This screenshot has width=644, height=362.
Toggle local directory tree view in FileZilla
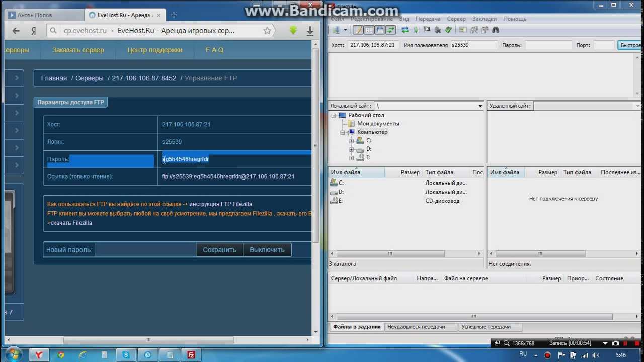click(369, 30)
